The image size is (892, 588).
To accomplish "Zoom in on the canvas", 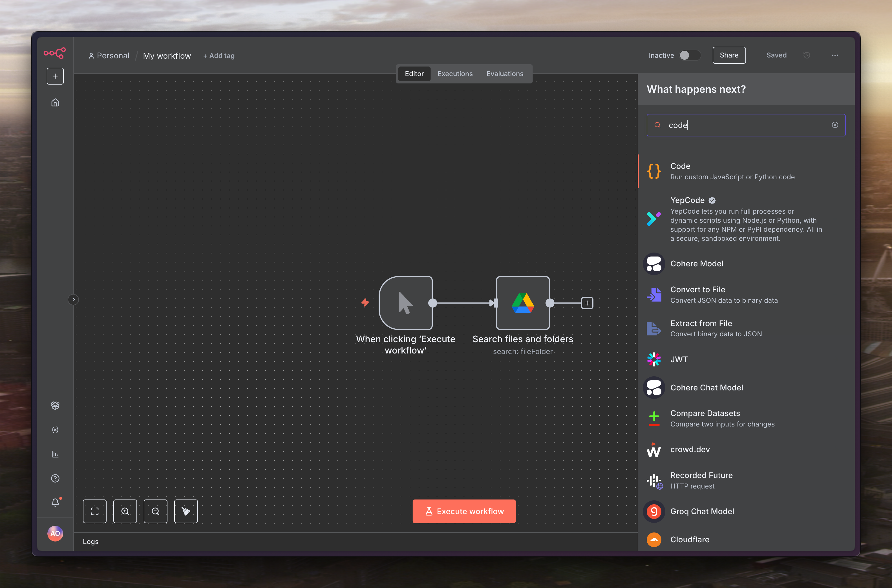I will pyautogui.click(x=125, y=511).
